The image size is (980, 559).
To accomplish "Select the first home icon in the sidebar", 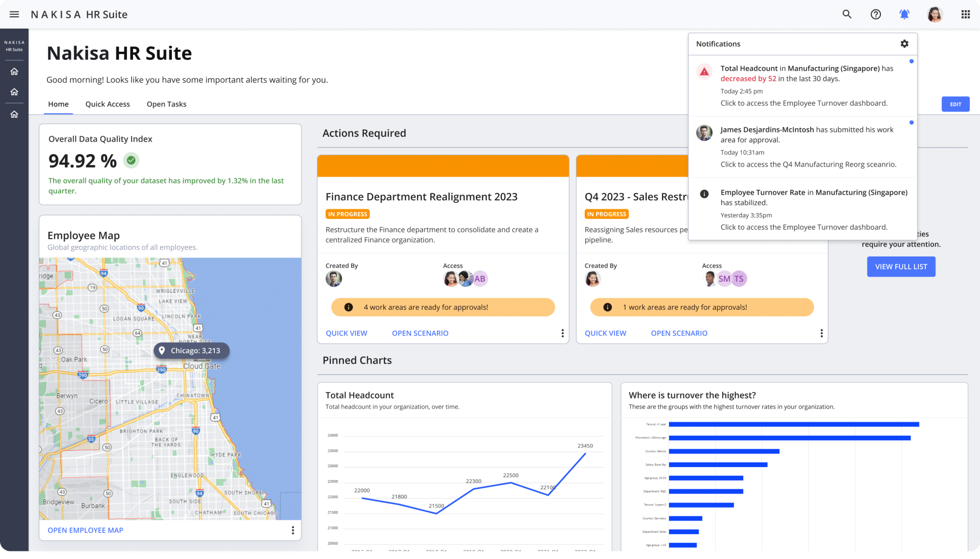I will pos(14,70).
